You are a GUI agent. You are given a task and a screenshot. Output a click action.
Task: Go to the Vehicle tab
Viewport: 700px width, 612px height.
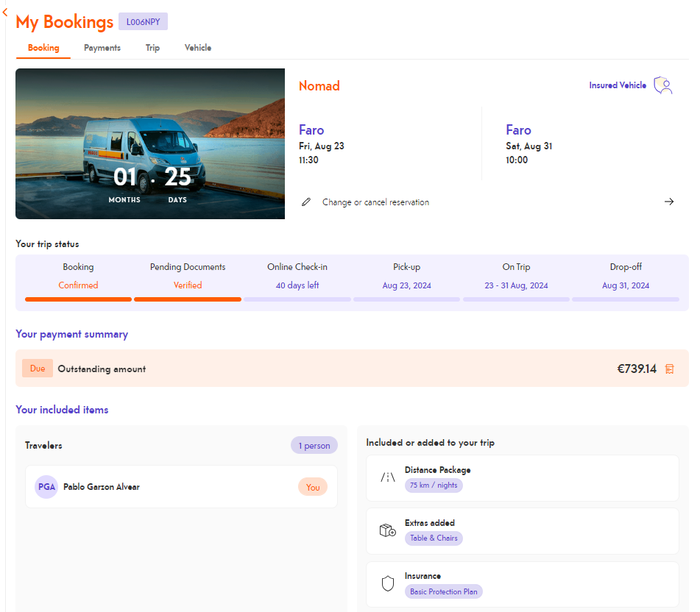click(x=198, y=48)
